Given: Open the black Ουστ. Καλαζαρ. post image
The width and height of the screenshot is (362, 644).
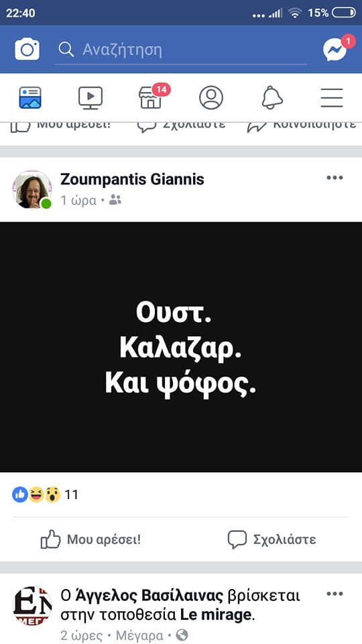Looking at the screenshot, I should (x=181, y=347).
